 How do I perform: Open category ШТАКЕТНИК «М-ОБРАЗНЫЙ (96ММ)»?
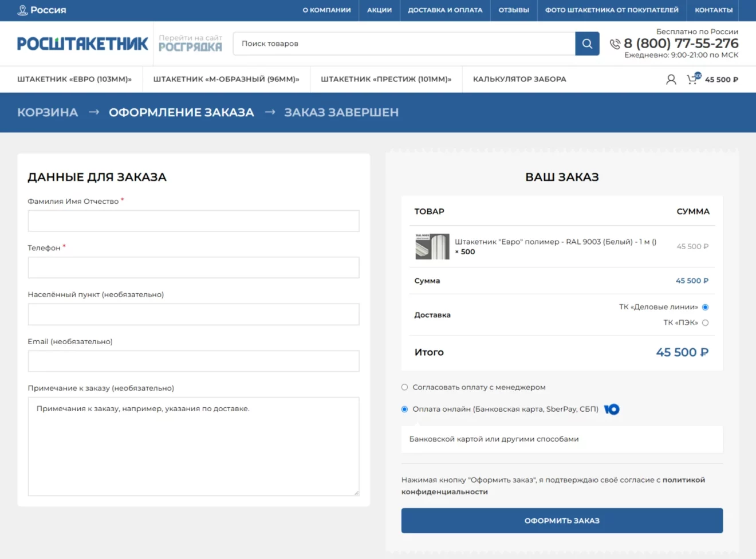[226, 79]
